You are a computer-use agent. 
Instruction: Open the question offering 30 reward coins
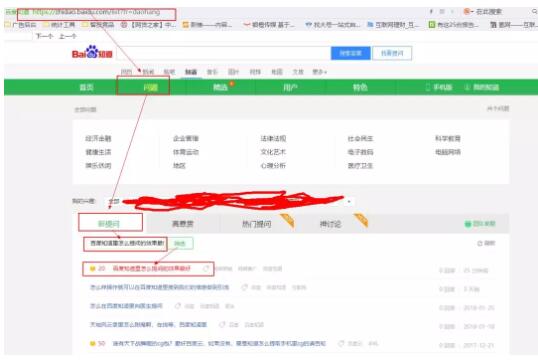[219, 343]
